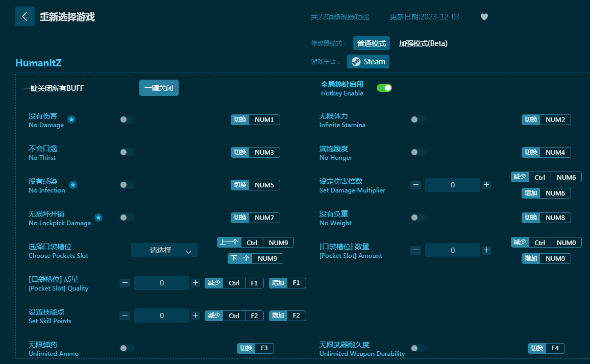The width and height of the screenshot is (590, 364).
Task: Switch to 普通模式 normal mode
Action: tap(372, 43)
